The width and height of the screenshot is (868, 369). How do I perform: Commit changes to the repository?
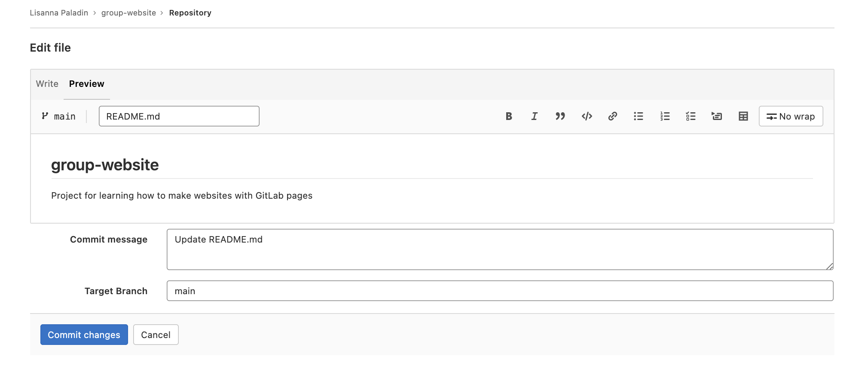point(84,335)
